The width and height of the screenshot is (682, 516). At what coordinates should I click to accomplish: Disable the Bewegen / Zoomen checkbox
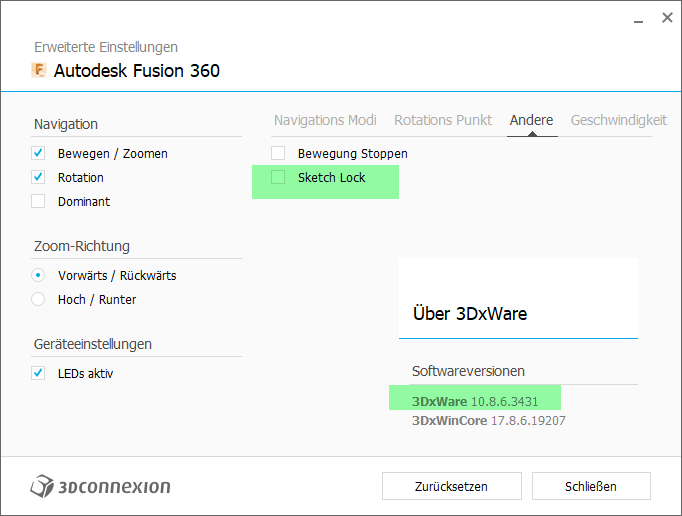click(38, 154)
